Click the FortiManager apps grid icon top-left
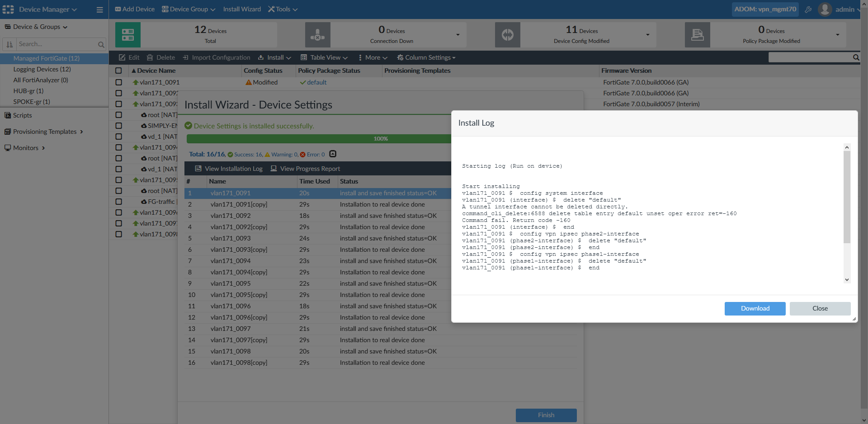 point(8,9)
